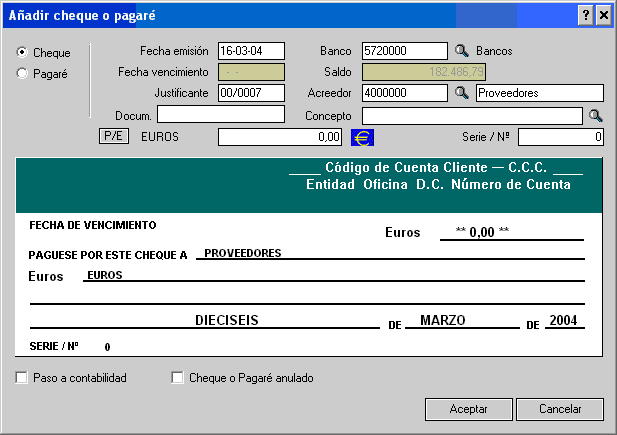Image resolution: width=617 pixels, height=435 pixels.
Task: Click the magnifier icon next to Acreedor field
Action: click(x=461, y=93)
